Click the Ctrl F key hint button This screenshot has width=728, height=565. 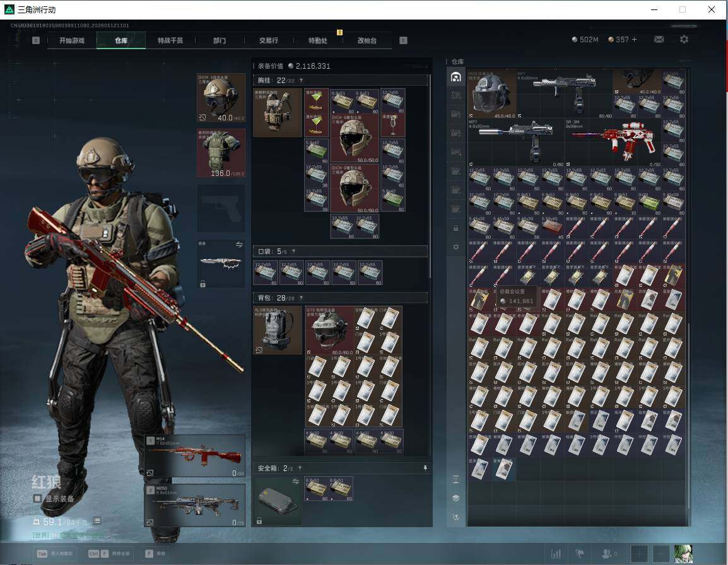(x=110, y=554)
